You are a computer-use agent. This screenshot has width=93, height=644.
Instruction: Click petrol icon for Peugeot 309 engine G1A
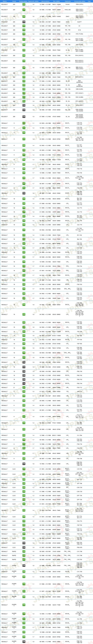point(24,30)
